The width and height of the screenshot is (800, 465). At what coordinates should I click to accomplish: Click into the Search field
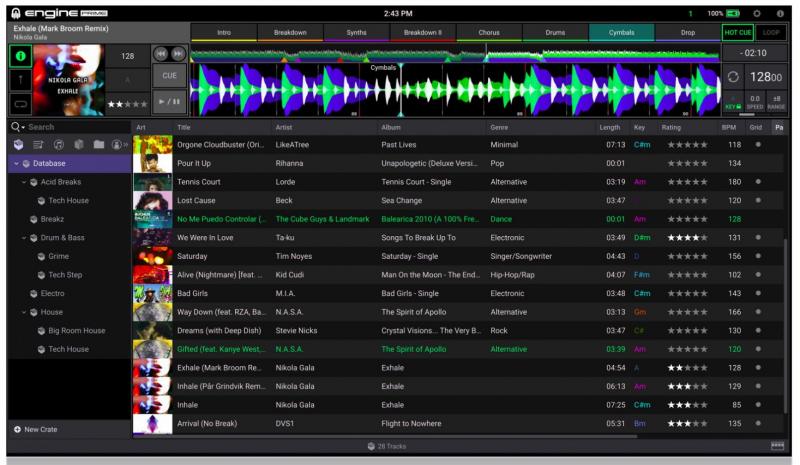click(77, 127)
